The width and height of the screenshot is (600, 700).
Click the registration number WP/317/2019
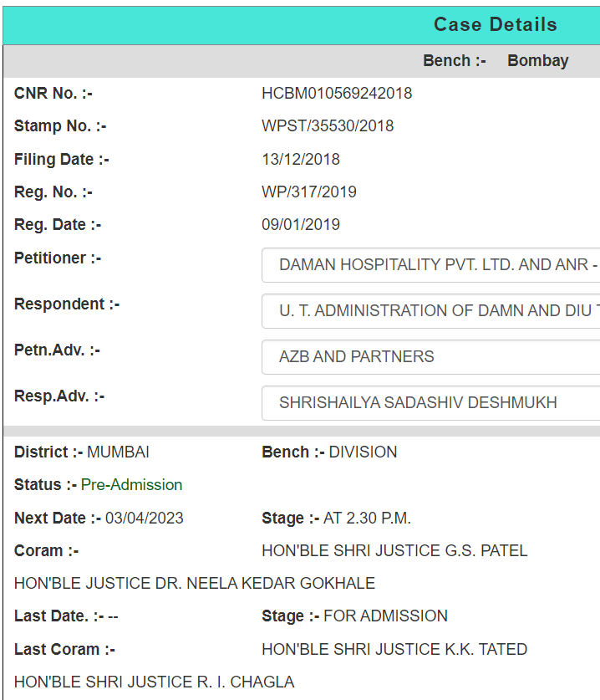point(309,192)
